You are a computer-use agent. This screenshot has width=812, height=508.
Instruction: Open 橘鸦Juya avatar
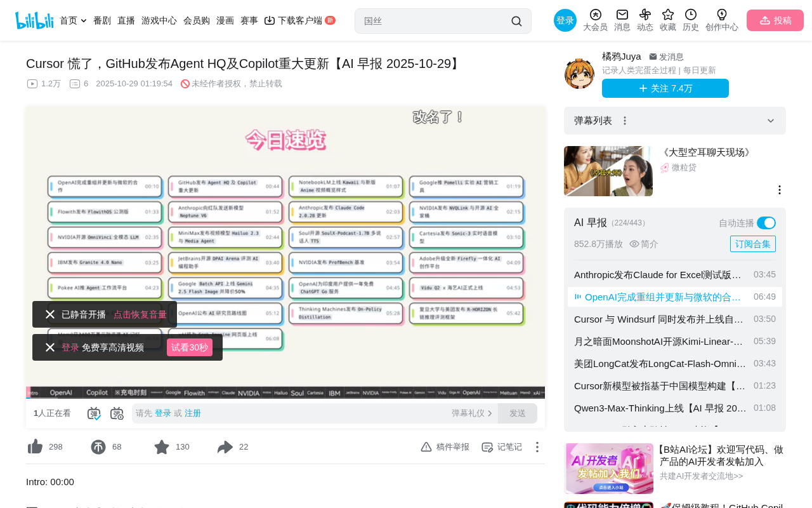[x=580, y=74]
